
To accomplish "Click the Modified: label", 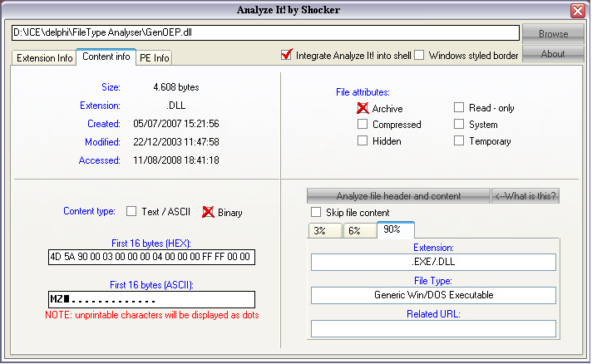I will click(102, 142).
